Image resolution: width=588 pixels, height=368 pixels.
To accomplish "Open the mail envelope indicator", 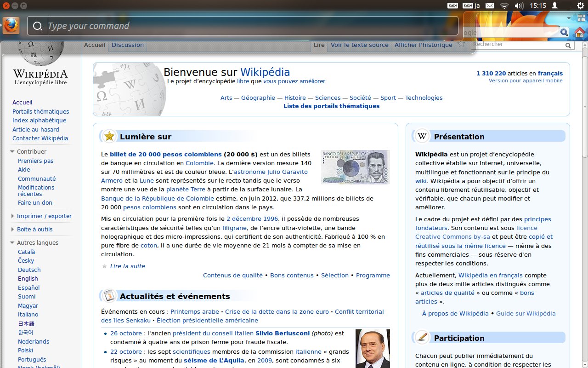I will pos(490,6).
